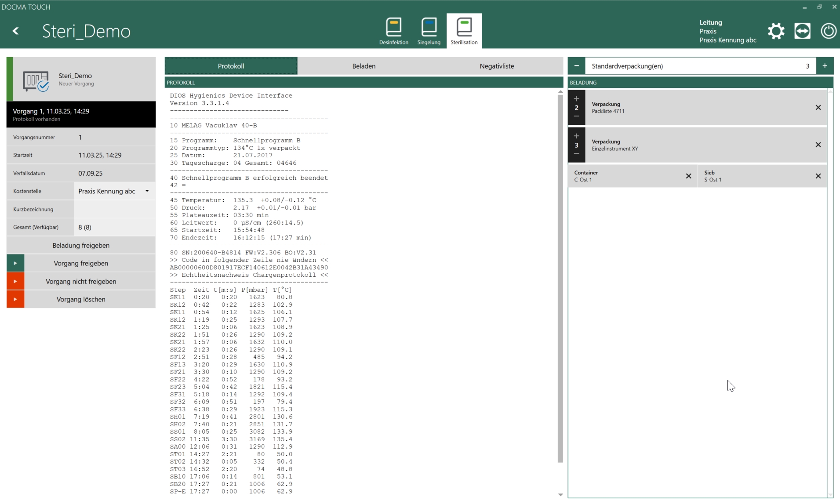840x504 pixels.
Task: Minimize the DOCMA TOUCH window
Action: tap(804, 7)
